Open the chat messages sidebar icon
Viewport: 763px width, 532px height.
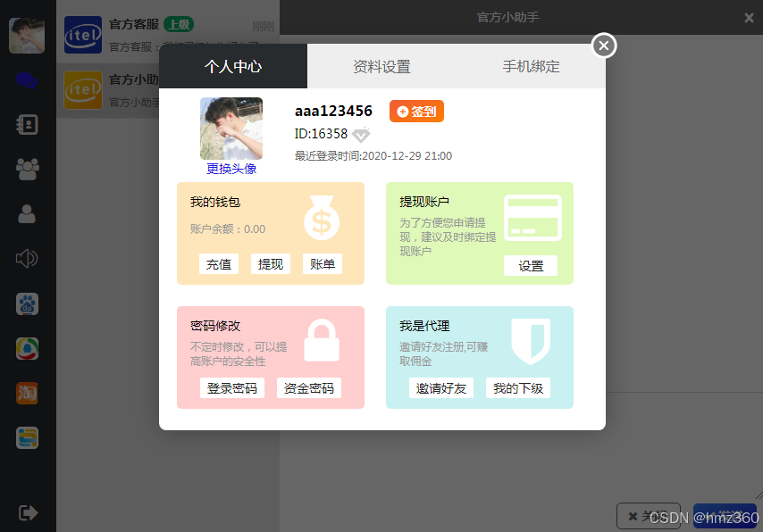[27, 80]
